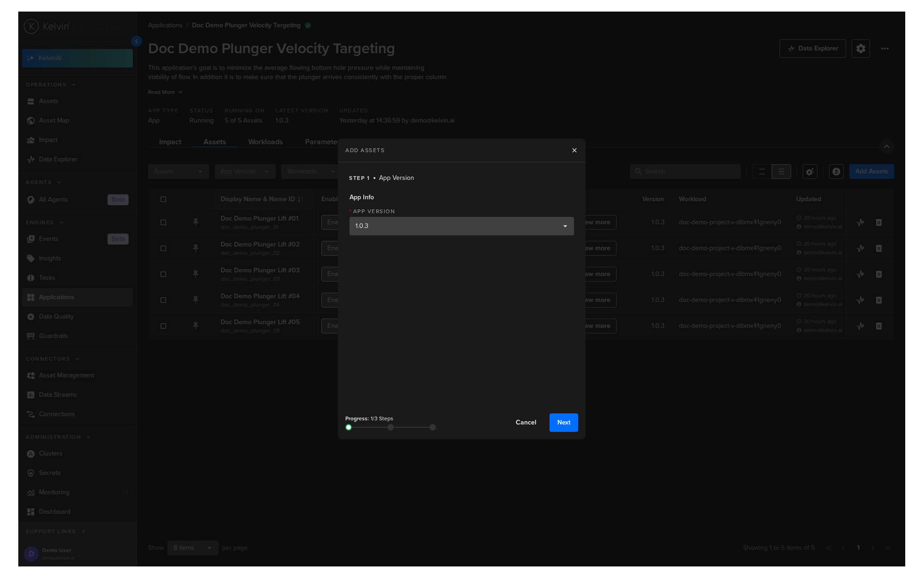Open the App Version dropdown showing 1.0.3
Viewport: 924px width, 578px height.
pyautogui.click(x=461, y=226)
